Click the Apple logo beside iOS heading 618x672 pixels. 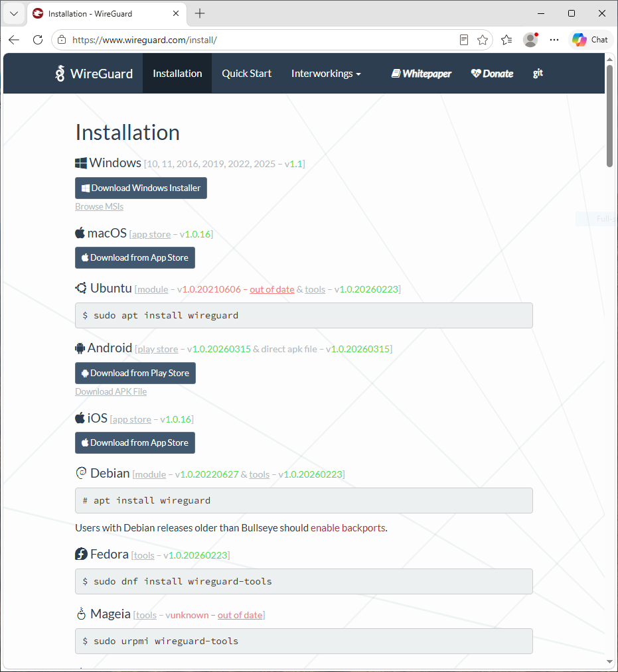click(x=80, y=418)
